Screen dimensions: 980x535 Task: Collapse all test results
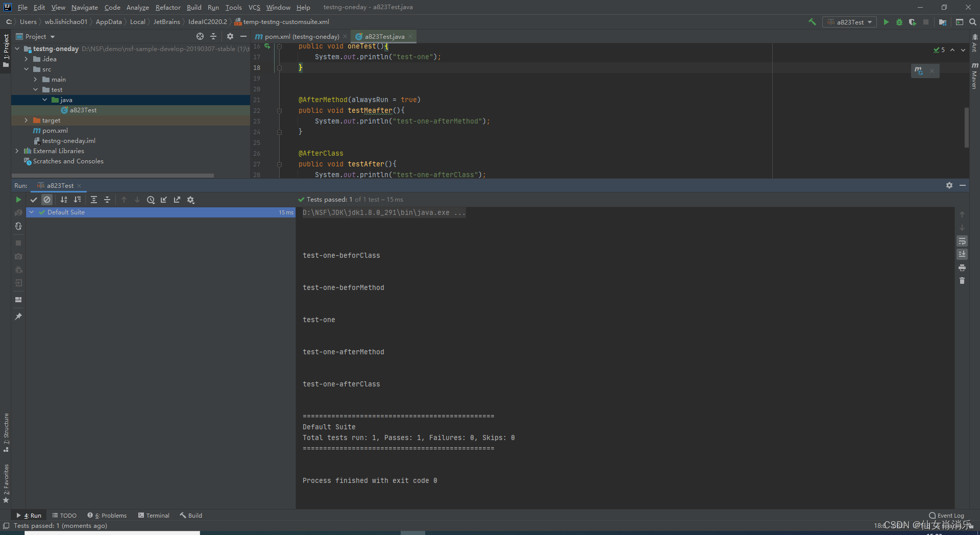[x=107, y=200]
